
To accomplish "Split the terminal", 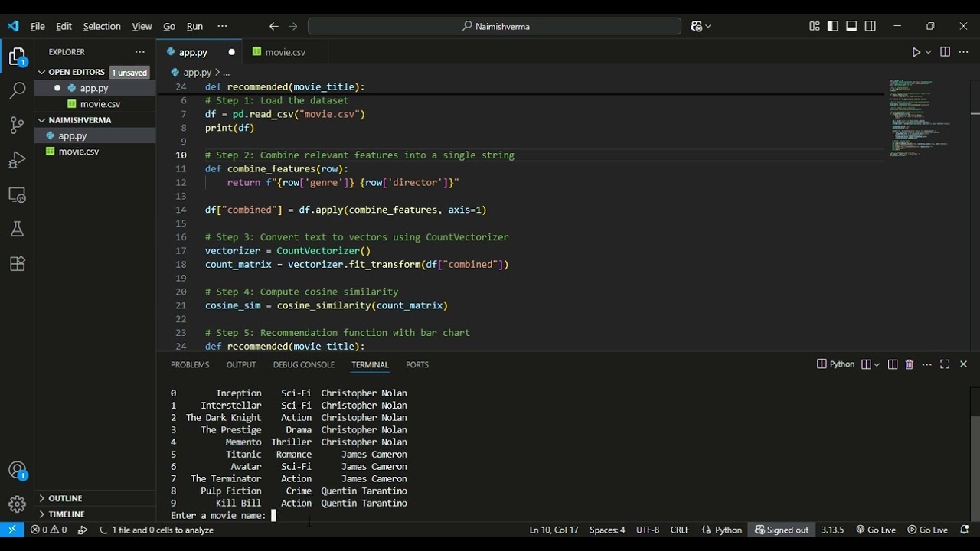I will coord(893,364).
